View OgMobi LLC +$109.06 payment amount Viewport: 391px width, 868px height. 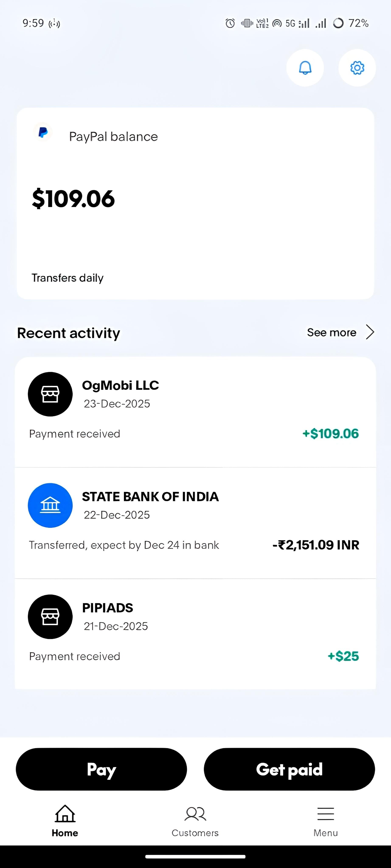(330, 434)
